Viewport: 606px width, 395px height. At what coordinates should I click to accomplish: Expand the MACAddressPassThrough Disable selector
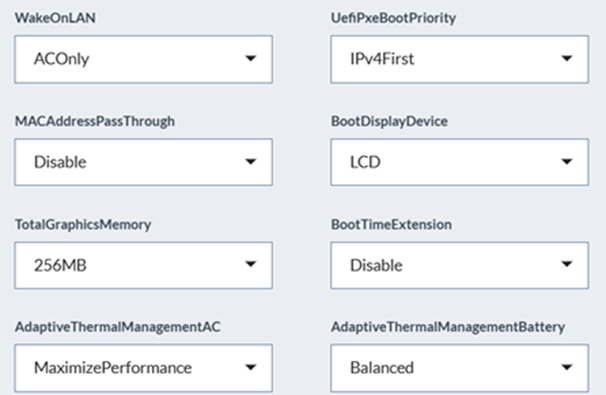click(143, 162)
